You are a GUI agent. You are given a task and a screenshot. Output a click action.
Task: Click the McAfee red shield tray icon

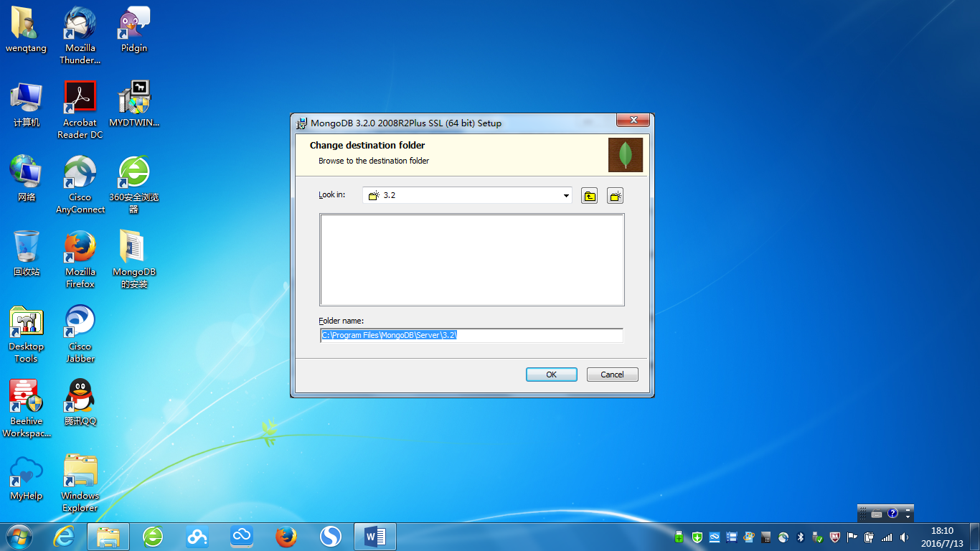[x=834, y=537]
